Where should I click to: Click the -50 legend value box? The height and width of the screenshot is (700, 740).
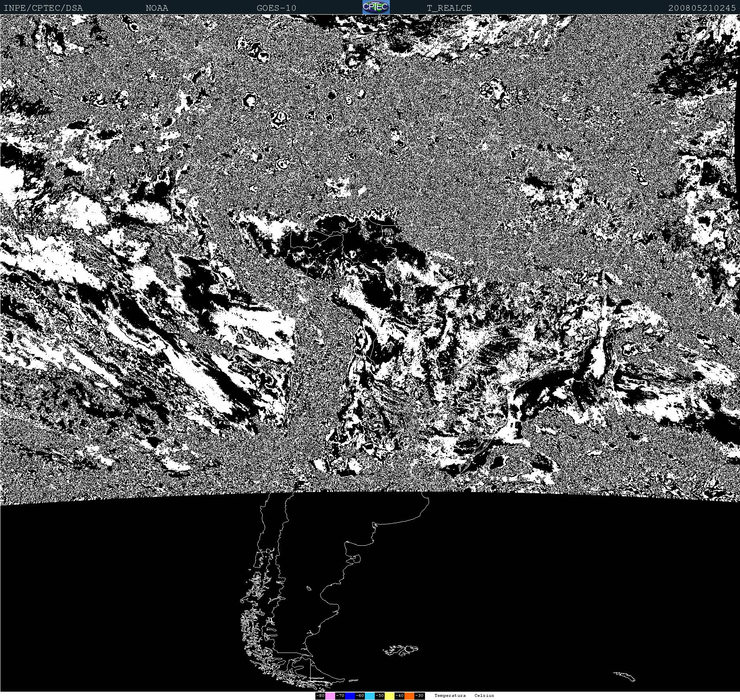tap(379, 696)
